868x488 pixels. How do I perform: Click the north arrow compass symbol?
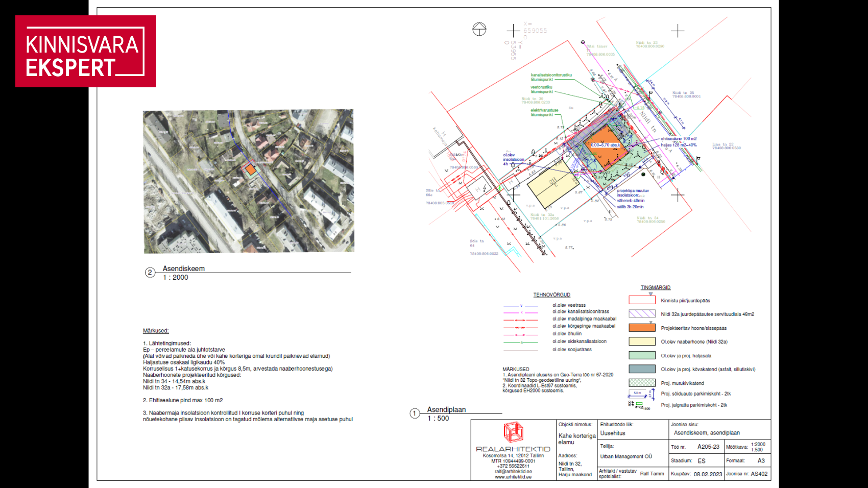pos(479,30)
